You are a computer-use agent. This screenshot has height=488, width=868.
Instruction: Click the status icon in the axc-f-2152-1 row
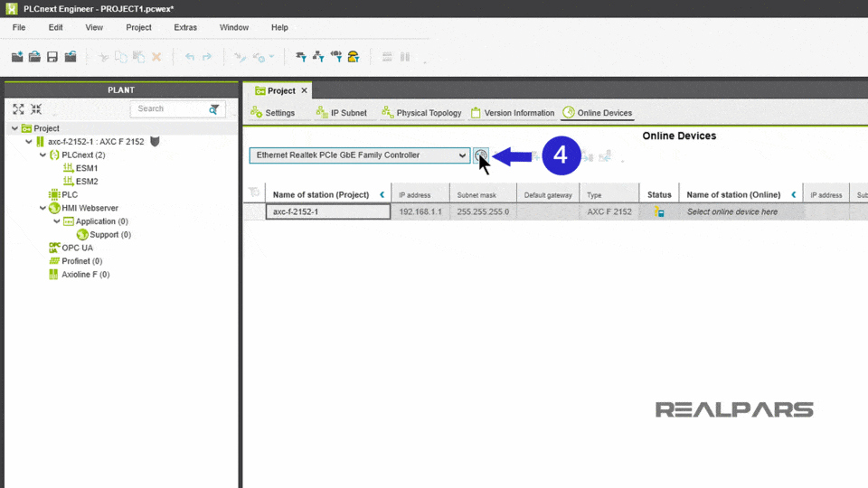point(659,211)
